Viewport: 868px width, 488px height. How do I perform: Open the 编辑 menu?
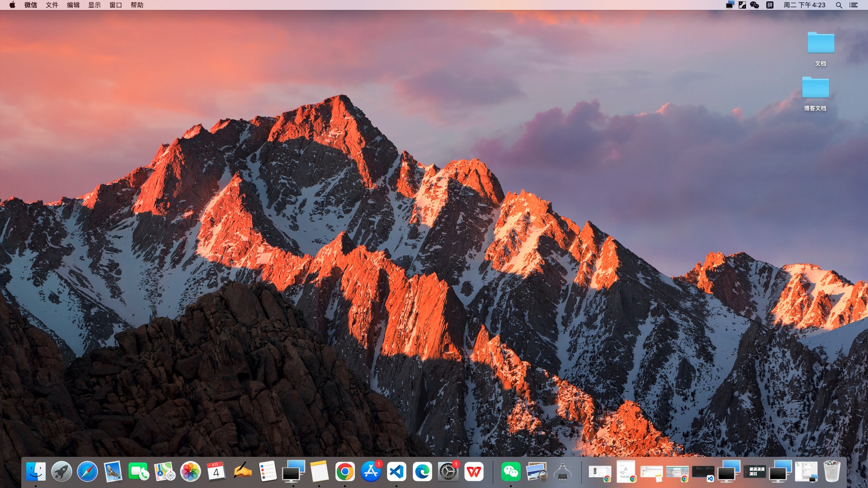click(73, 5)
